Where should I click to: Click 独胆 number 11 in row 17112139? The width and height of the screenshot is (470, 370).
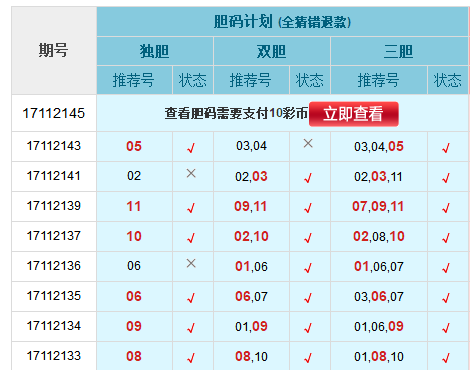click(x=134, y=206)
